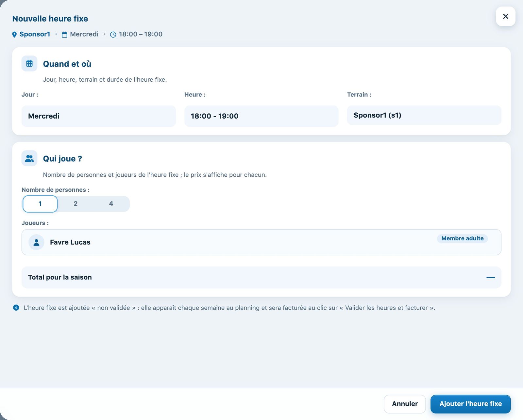Open the Heure dropdown showing 18:00 - 19:00
The width and height of the screenshot is (523, 420).
pos(261,116)
